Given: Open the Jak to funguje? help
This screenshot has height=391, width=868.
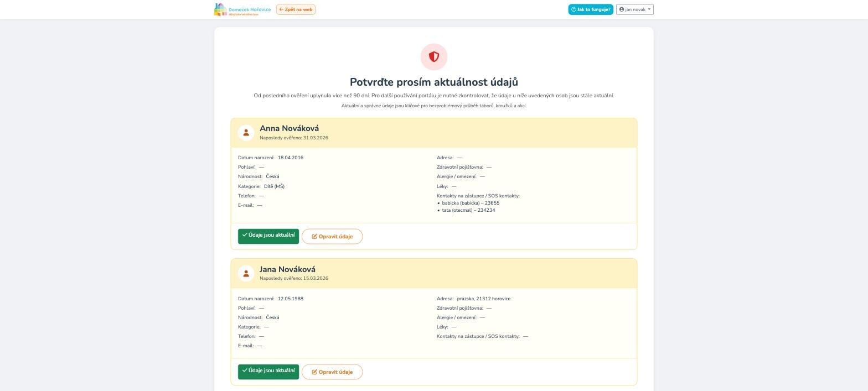Looking at the screenshot, I should 591,9.
